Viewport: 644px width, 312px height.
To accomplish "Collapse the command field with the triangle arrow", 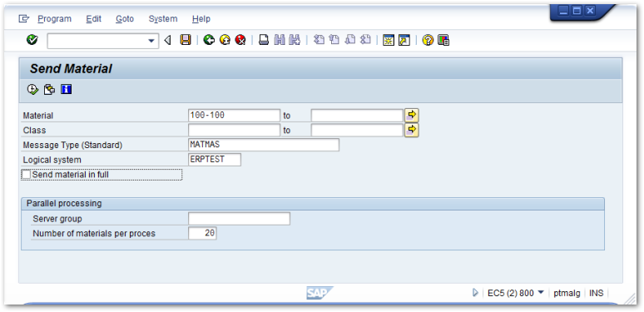I will point(167,40).
